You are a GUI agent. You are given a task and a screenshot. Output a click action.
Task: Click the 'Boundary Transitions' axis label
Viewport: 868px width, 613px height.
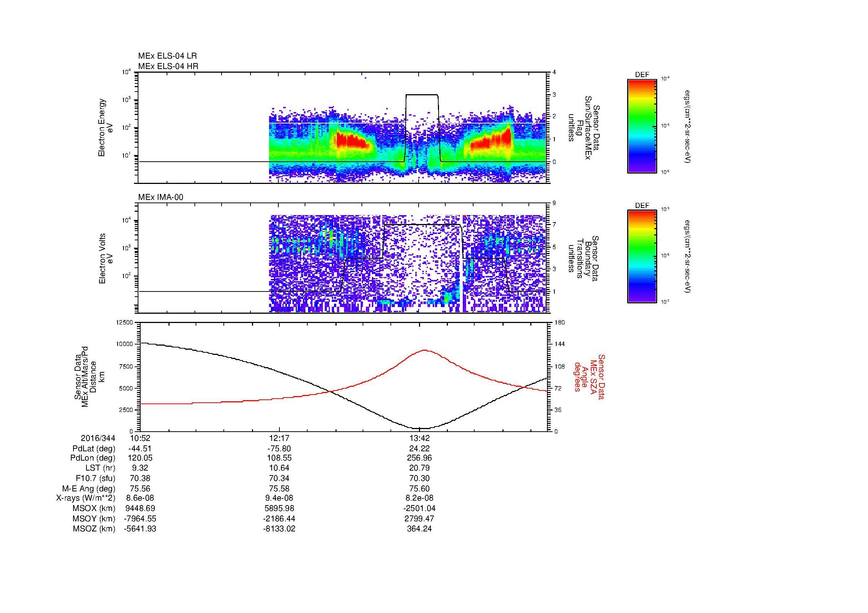tap(584, 258)
